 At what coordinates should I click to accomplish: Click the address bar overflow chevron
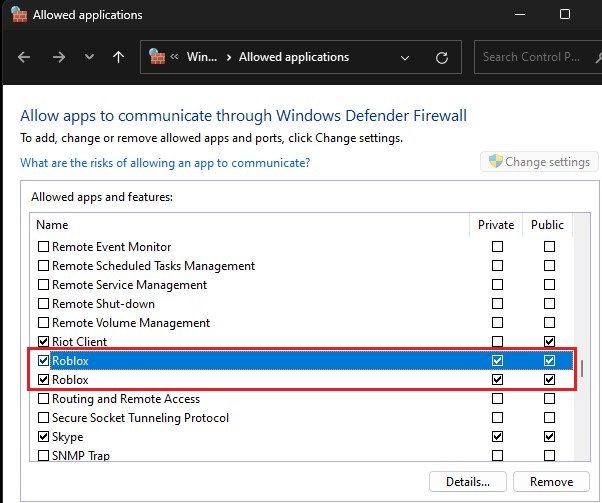click(177, 57)
